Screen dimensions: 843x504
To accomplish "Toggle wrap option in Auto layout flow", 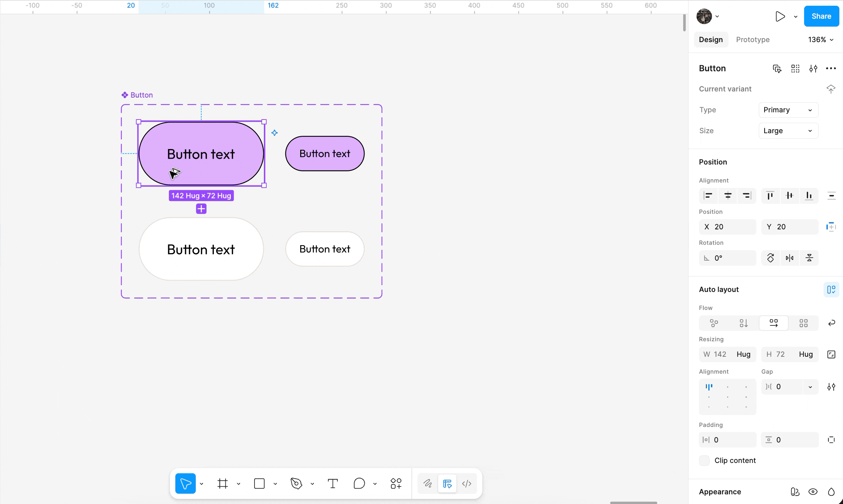I will [831, 323].
